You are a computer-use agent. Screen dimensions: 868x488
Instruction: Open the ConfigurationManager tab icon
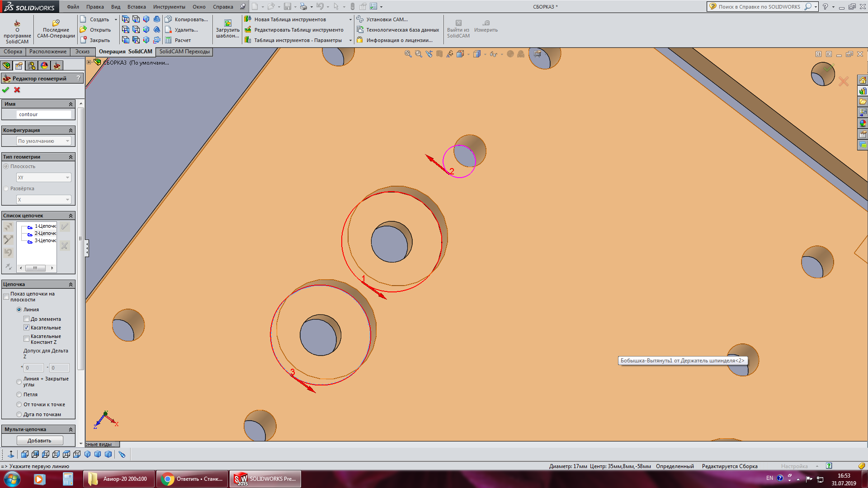pyautogui.click(x=32, y=66)
